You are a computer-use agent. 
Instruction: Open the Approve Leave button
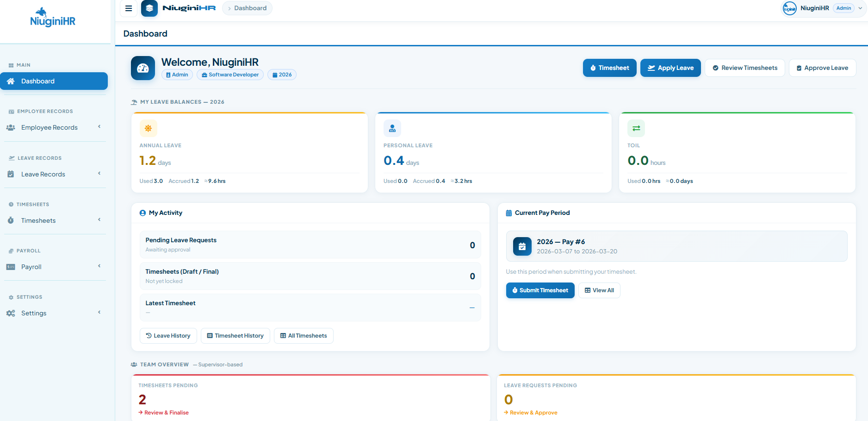822,68
